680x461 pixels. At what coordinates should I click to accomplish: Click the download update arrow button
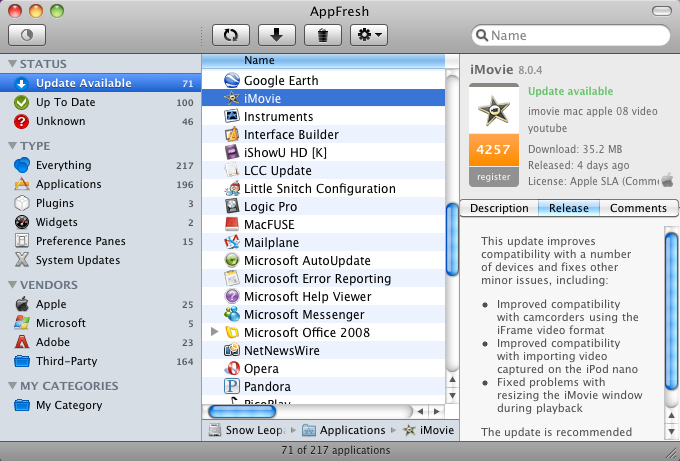click(x=277, y=35)
